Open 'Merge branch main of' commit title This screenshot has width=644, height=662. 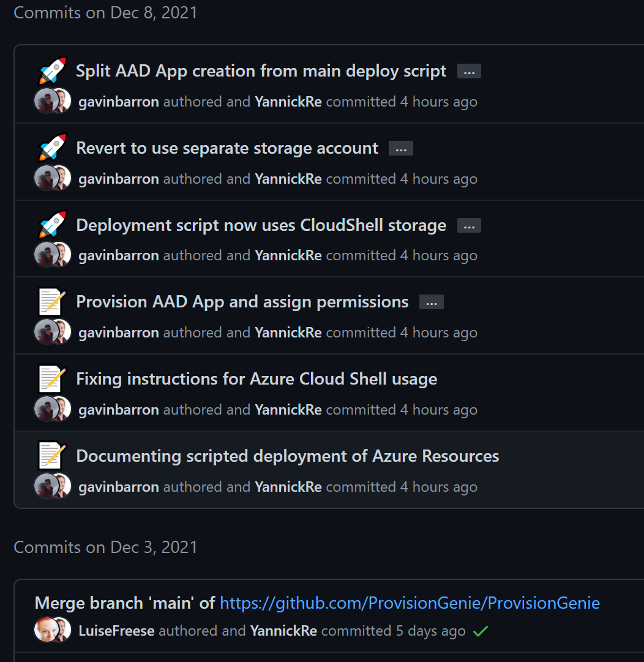coord(125,603)
